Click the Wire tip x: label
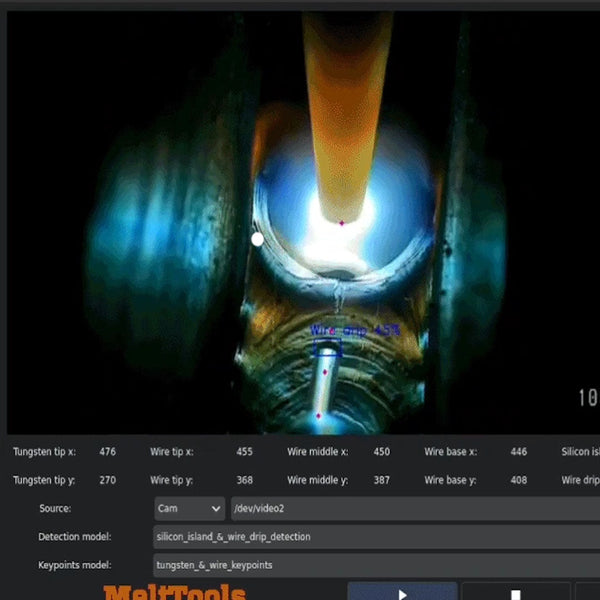The height and width of the screenshot is (600, 600). tap(172, 452)
